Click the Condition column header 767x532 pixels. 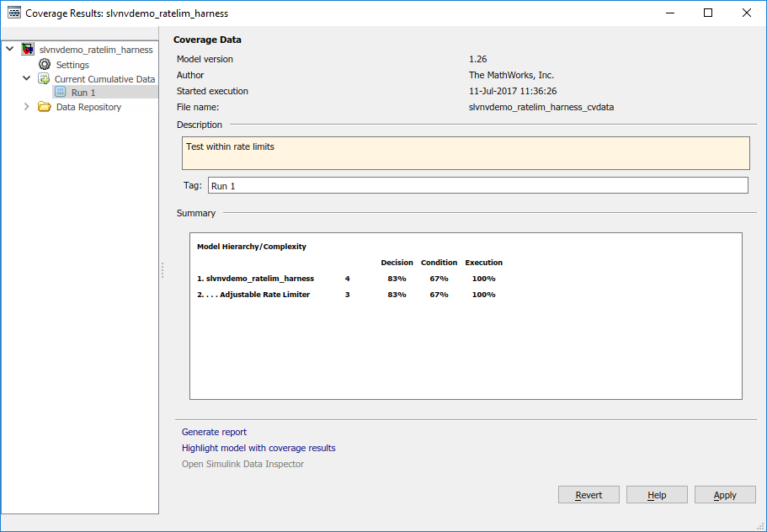[439, 263]
